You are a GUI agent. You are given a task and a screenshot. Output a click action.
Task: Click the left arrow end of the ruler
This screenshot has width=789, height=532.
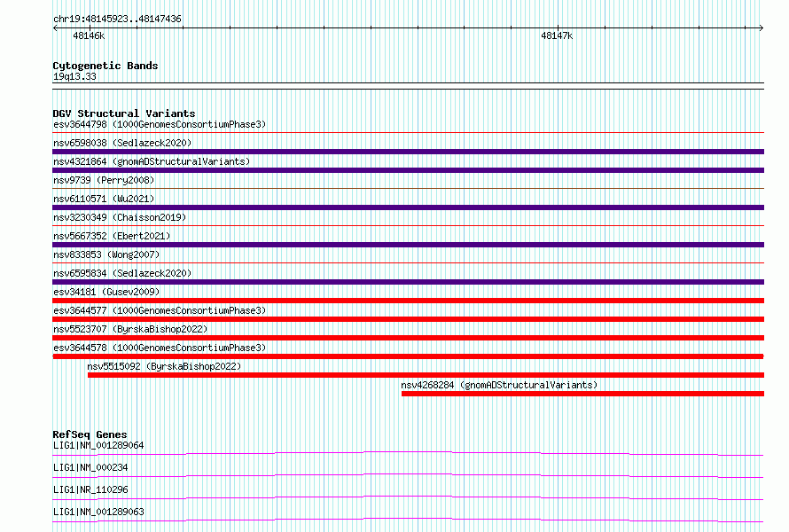click(x=55, y=27)
